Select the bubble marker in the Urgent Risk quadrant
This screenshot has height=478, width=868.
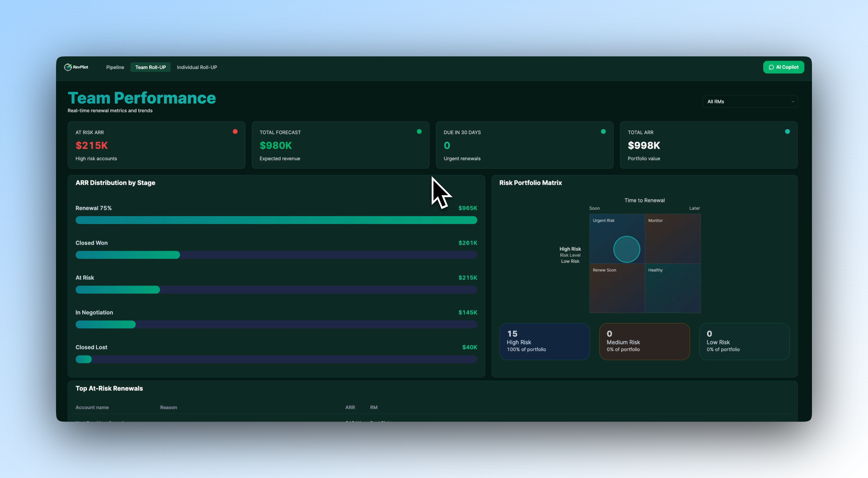(x=626, y=249)
